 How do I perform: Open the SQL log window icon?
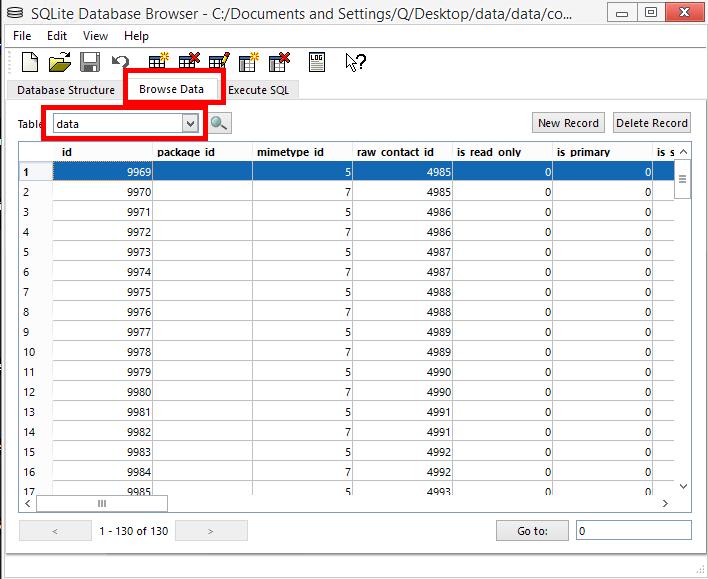317,62
